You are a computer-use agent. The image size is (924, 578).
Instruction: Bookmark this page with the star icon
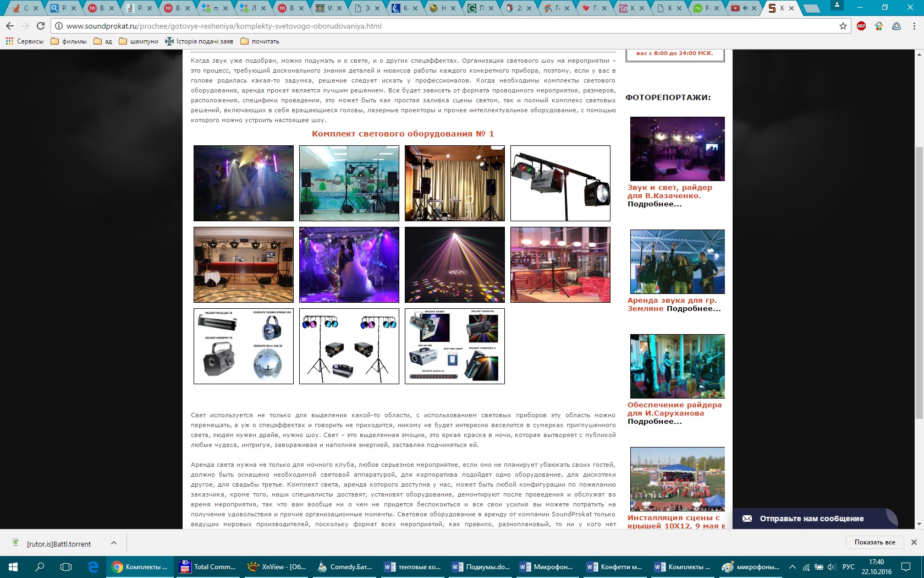[x=843, y=26]
